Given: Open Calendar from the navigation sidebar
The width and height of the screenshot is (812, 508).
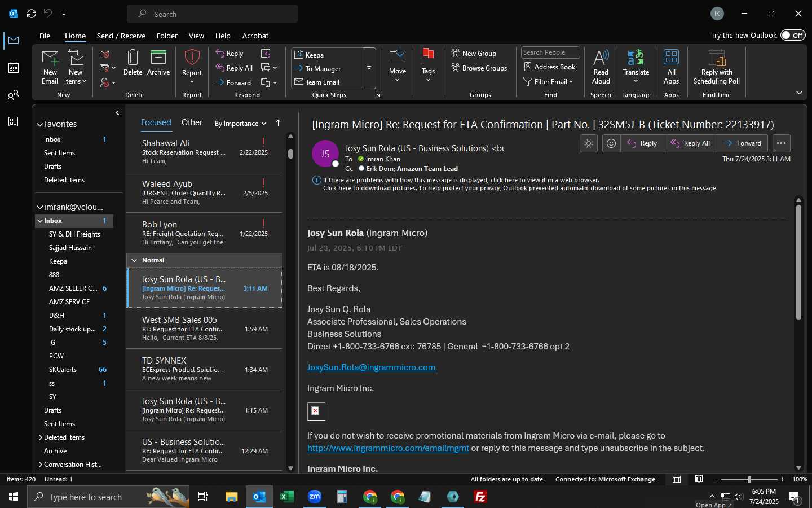Looking at the screenshot, I should pyautogui.click(x=14, y=68).
